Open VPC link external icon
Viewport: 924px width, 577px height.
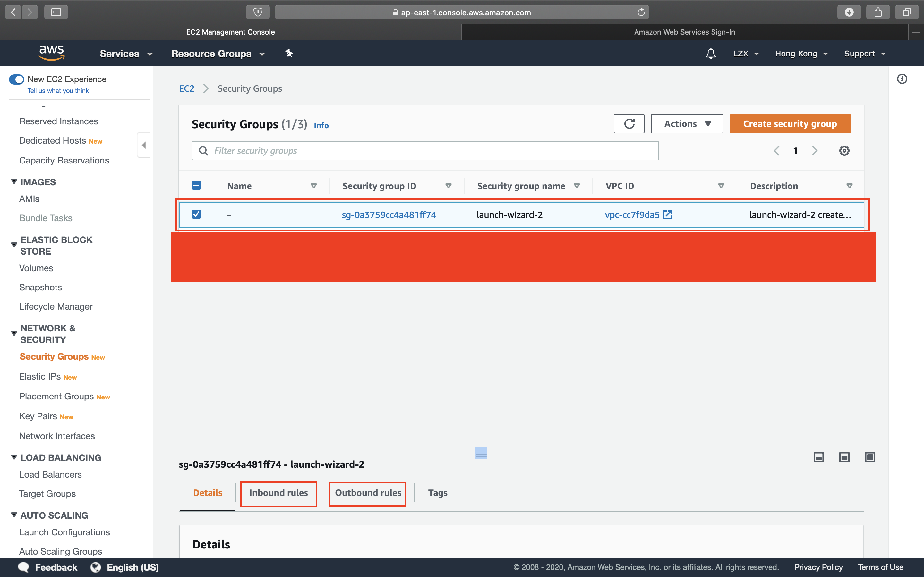(667, 215)
